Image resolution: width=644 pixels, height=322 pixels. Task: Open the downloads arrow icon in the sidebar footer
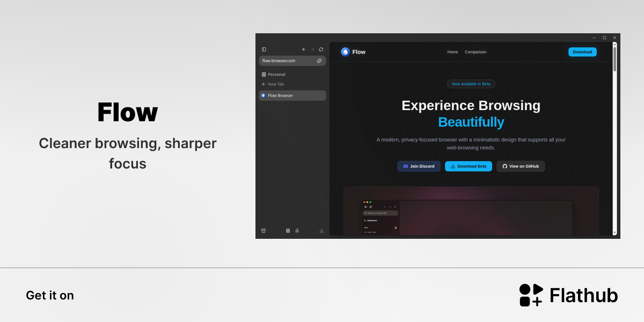tap(321, 231)
